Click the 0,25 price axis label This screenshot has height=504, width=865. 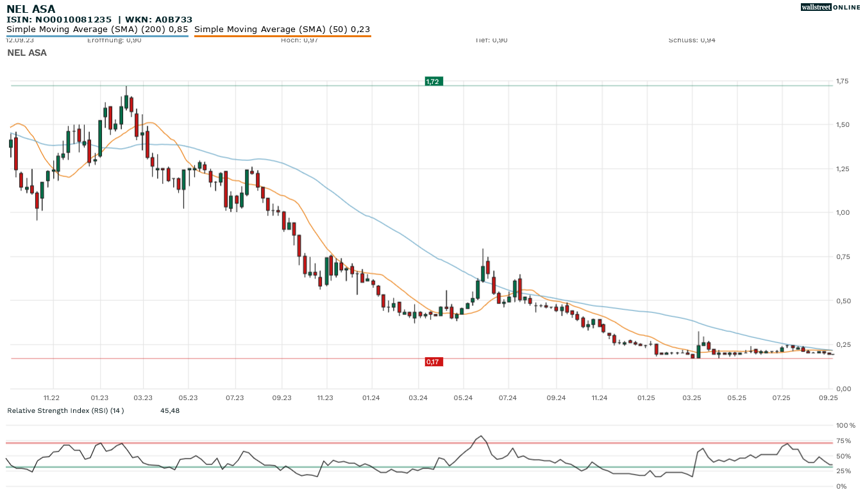pos(842,345)
